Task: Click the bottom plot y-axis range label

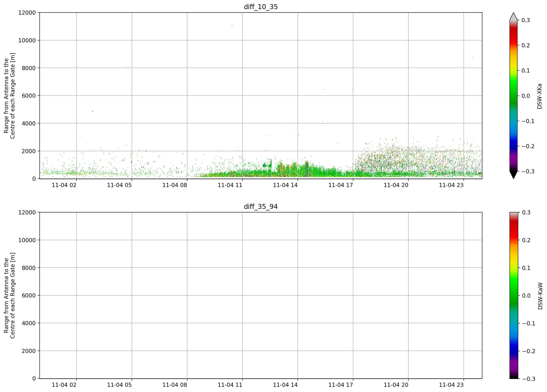Action: (9, 295)
